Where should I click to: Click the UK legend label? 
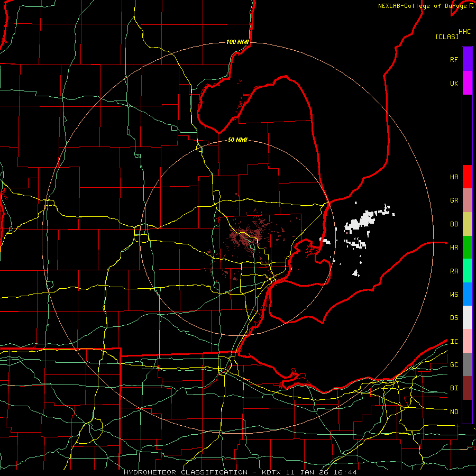[454, 83]
